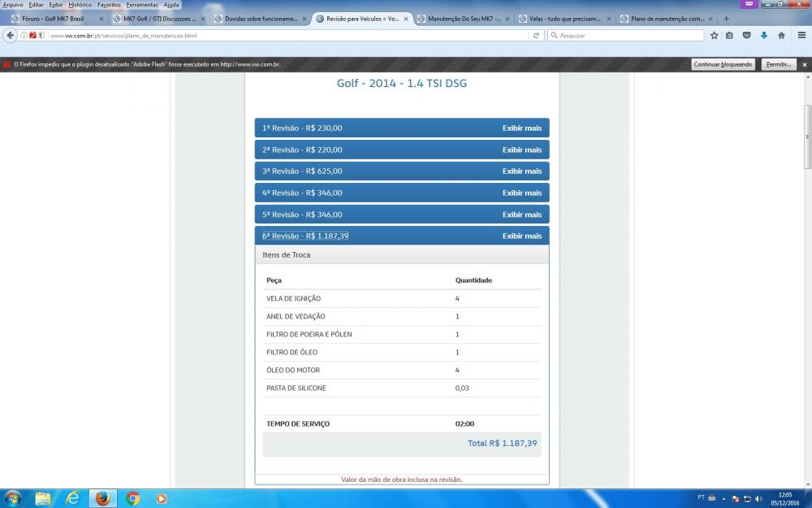Click the reload page icon
The height and width of the screenshot is (508, 812).
536,35
